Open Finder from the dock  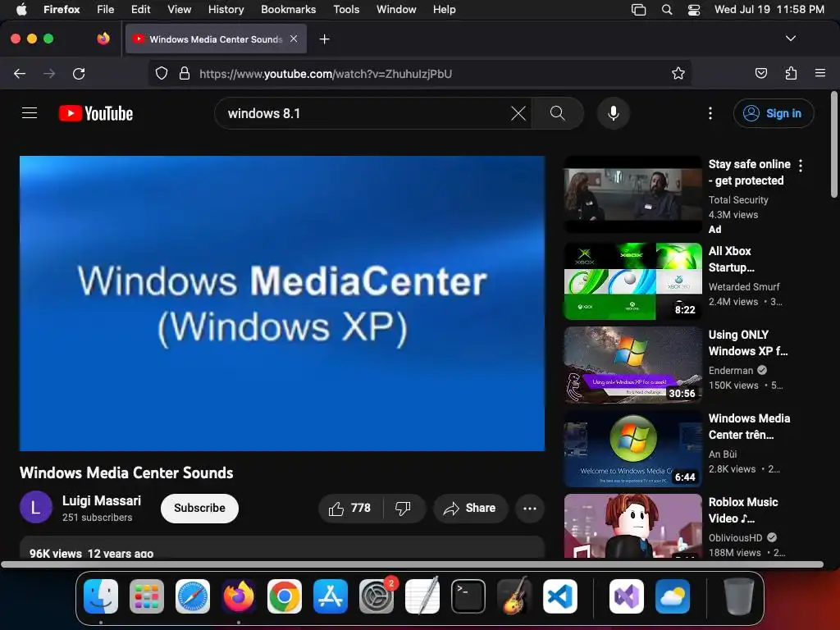tap(101, 596)
